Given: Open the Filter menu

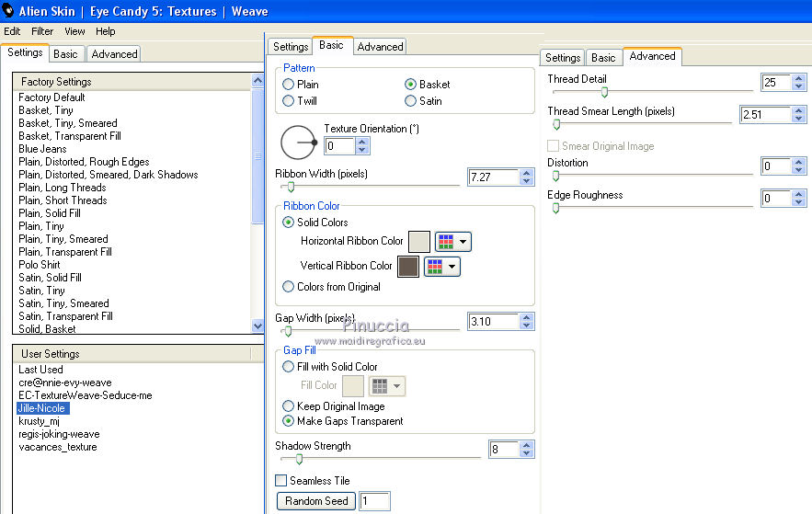Looking at the screenshot, I should pos(42,31).
